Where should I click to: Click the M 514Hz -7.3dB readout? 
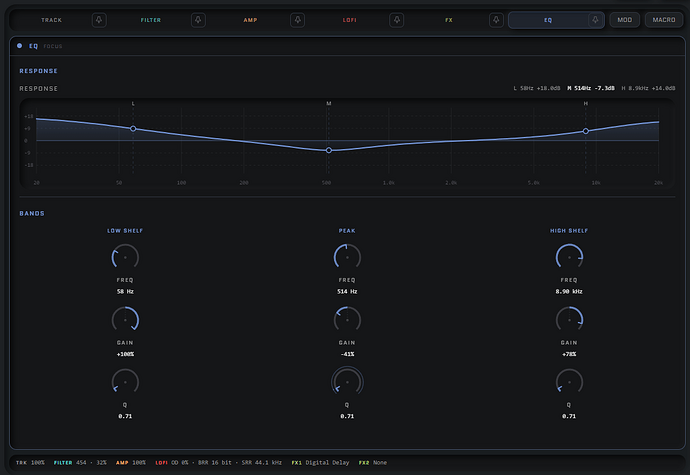tap(591, 88)
